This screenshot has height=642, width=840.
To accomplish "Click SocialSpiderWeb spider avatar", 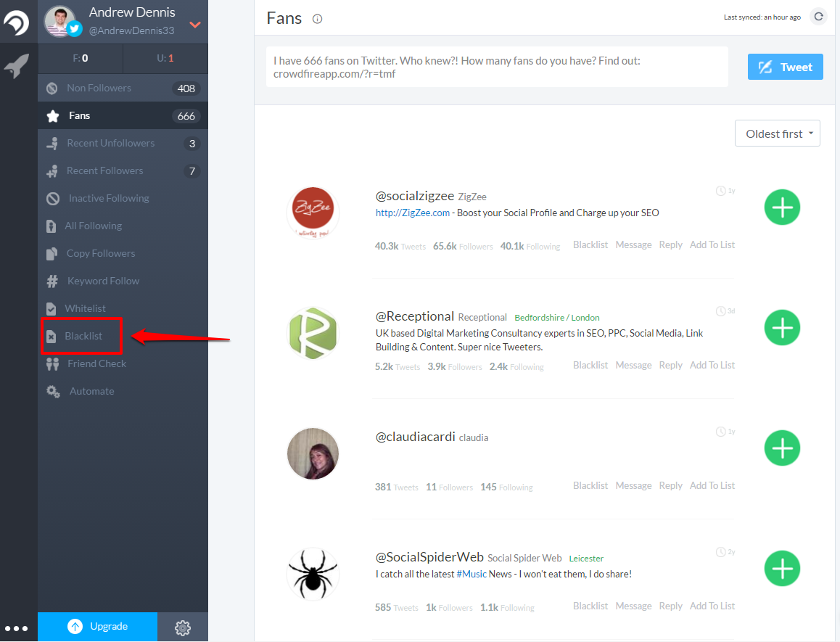I will 313,574.
